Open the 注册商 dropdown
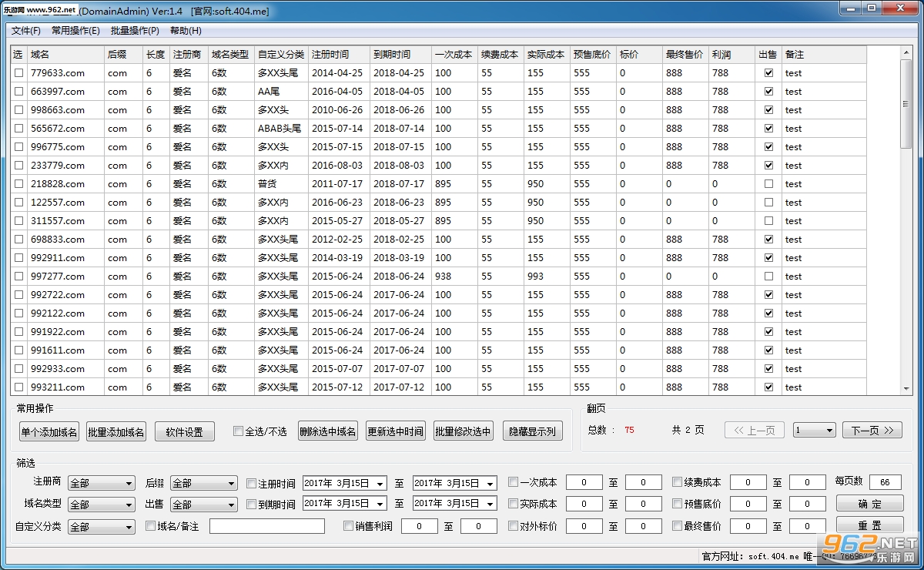 [102, 483]
